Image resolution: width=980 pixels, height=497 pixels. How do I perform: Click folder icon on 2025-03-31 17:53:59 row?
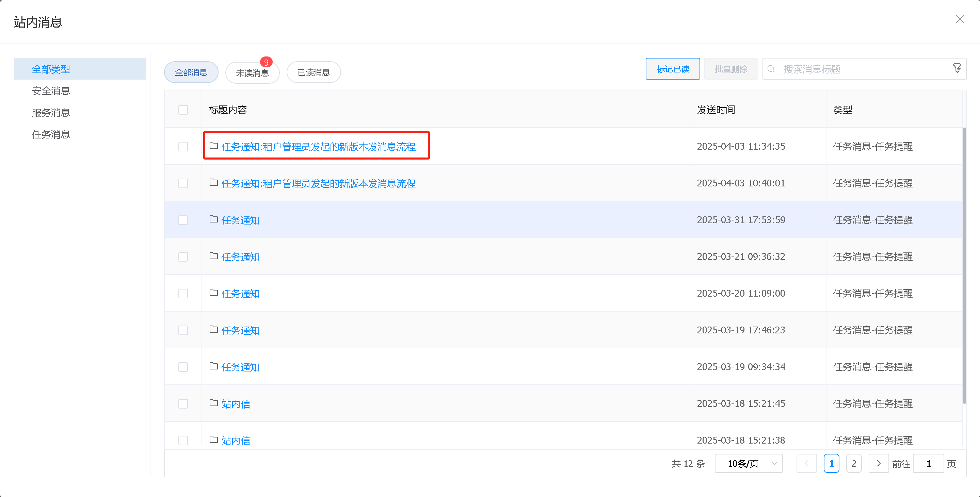point(213,219)
